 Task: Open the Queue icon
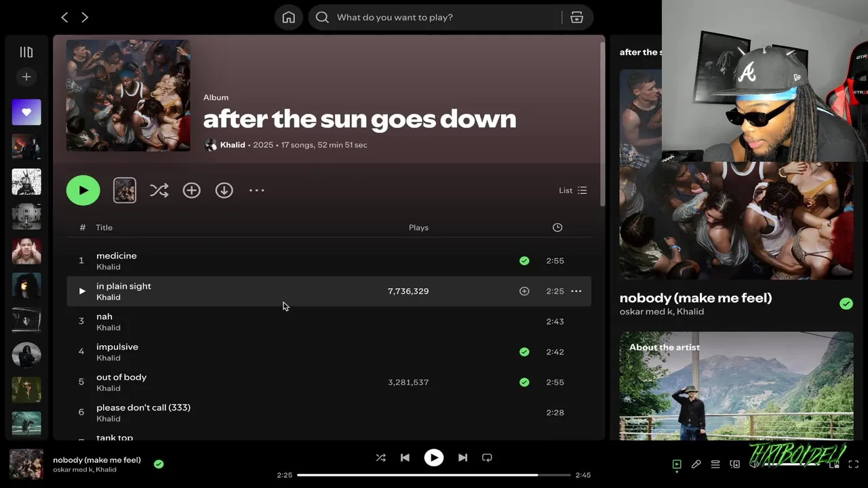(x=715, y=464)
